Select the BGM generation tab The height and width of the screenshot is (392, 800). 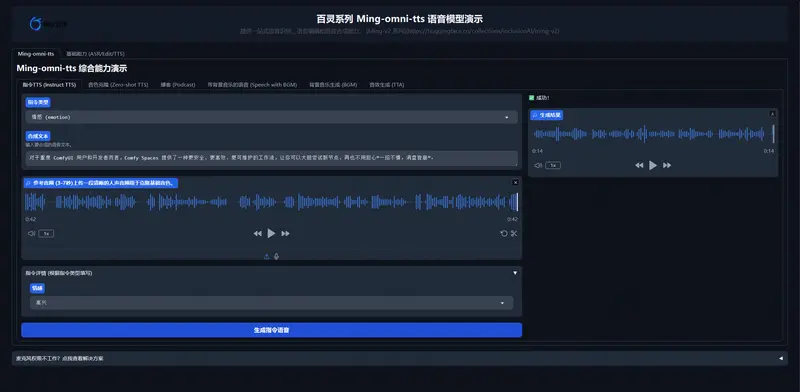coord(333,85)
